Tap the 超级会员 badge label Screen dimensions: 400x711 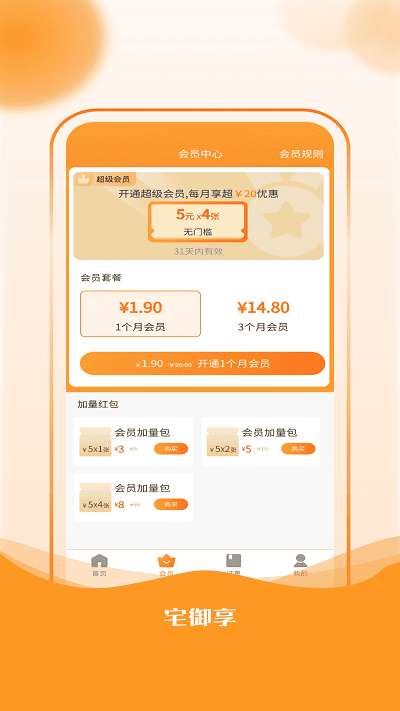113,179
